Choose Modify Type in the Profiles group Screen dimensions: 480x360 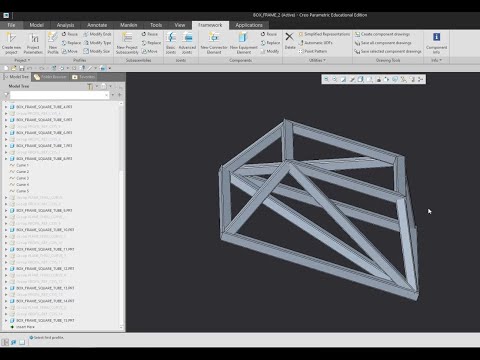coord(97,43)
